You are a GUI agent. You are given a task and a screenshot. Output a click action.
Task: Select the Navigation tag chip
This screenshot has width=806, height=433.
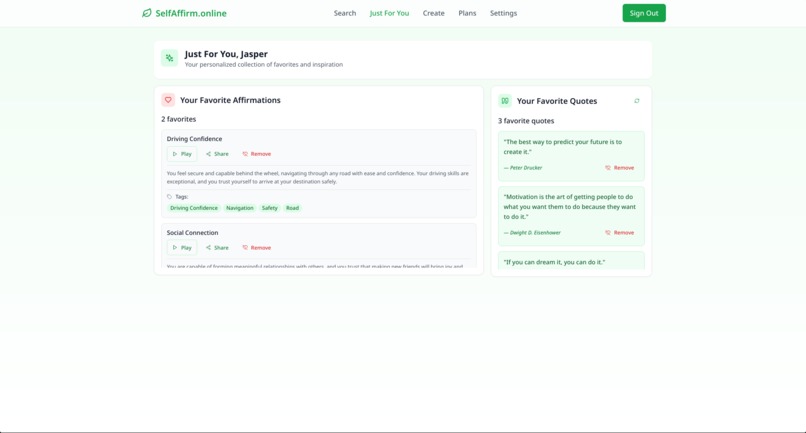click(x=240, y=208)
